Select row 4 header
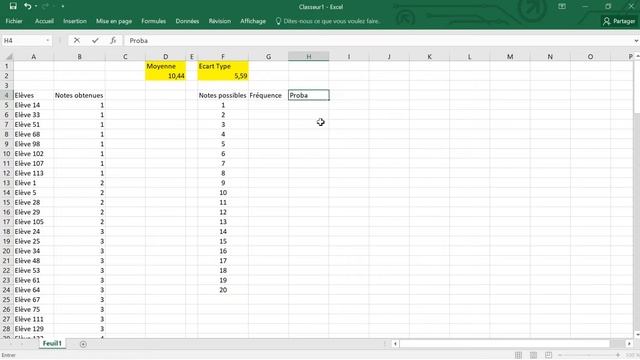Viewport: 640px width, 360px height. point(7,95)
